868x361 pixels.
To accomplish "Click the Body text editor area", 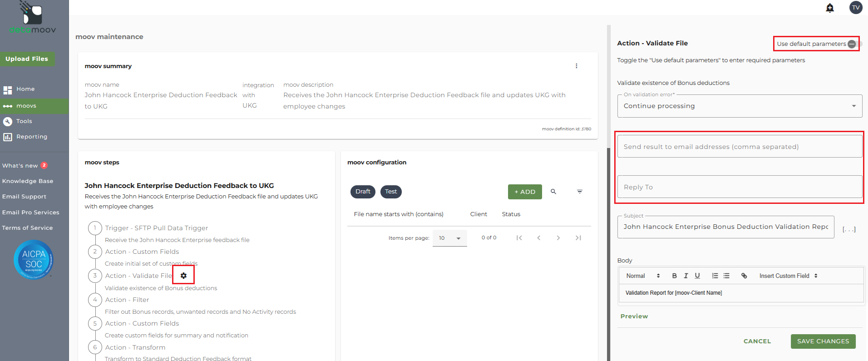I will pos(741,293).
